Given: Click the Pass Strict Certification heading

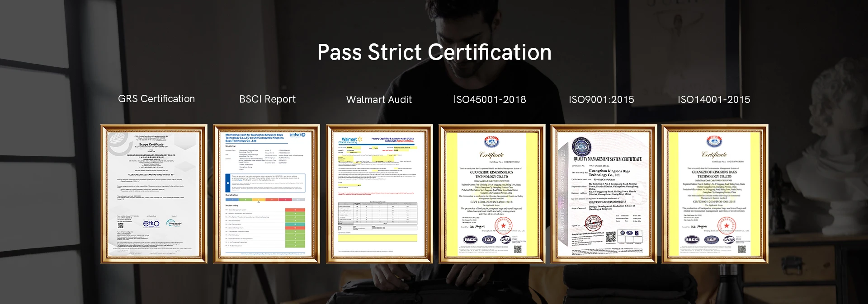Looking at the screenshot, I should 434,52.
